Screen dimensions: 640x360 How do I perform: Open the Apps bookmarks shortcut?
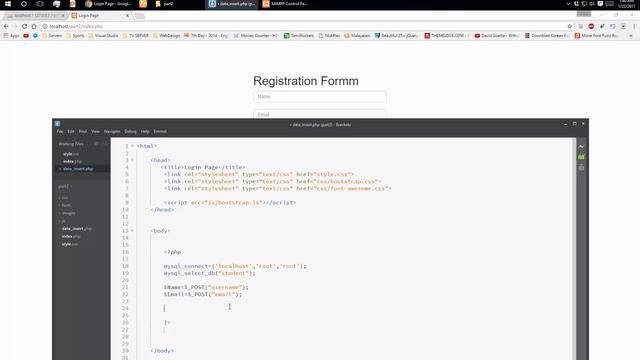pyautogui.click(x=11, y=36)
